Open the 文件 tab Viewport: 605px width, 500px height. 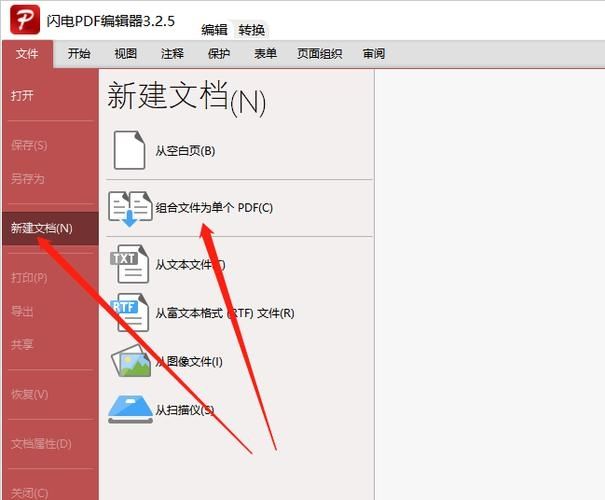(x=27, y=54)
